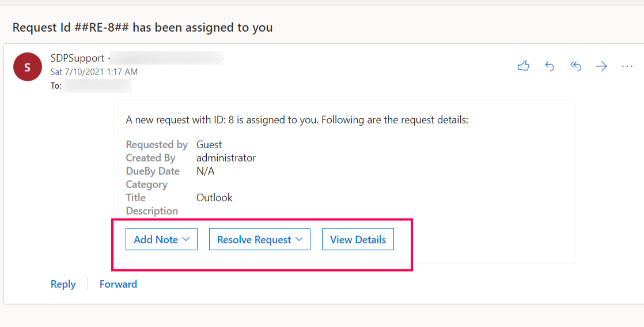This screenshot has width=644, height=327.
Task: Click the View Details button
Action: click(358, 239)
